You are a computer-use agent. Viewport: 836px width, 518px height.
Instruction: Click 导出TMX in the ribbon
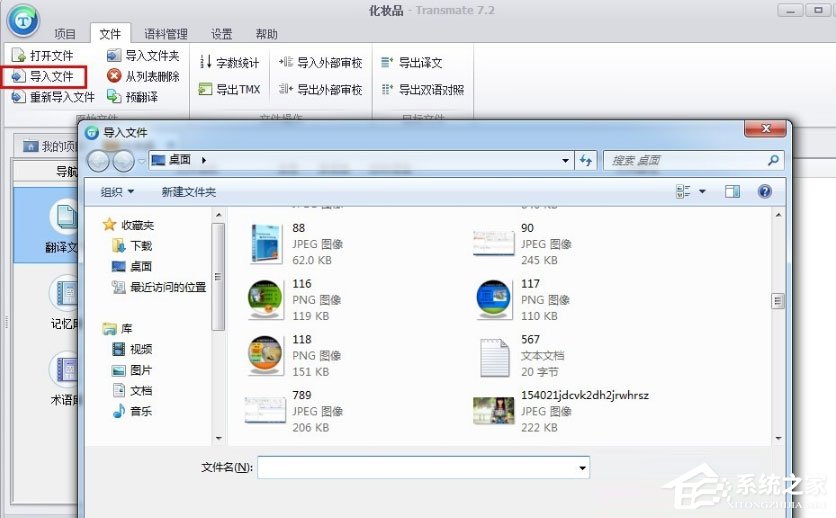click(229, 90)
